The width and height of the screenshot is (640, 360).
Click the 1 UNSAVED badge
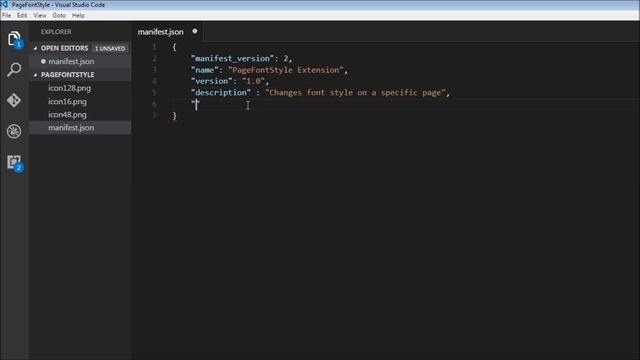tap(110, 48)
